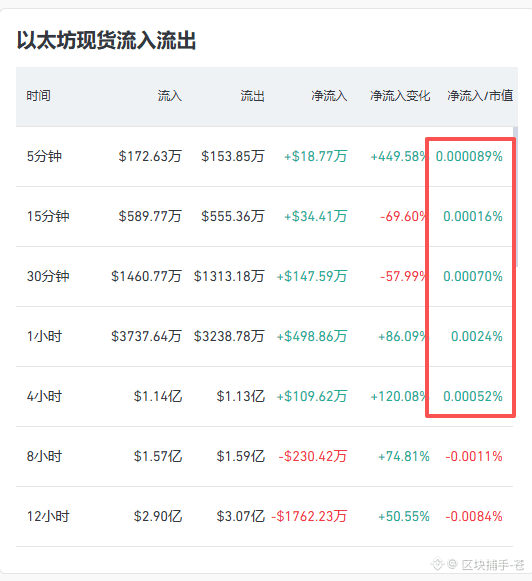Select the 4小时 row label
The image size is (532, 581).
click(44, 396)
